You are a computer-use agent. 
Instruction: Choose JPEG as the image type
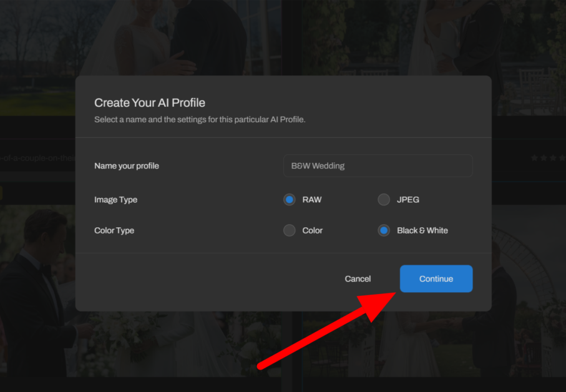coord(384,200)
